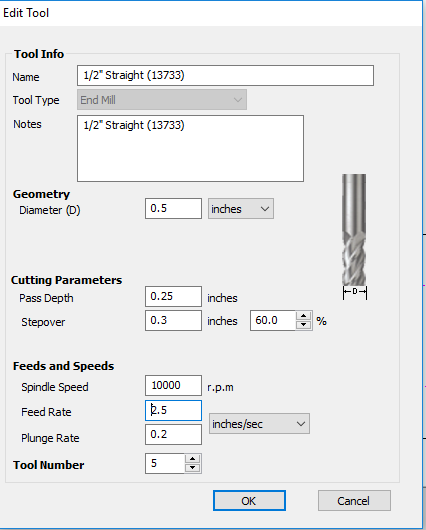Increment the Tool Number spinner

click(192, 459)
